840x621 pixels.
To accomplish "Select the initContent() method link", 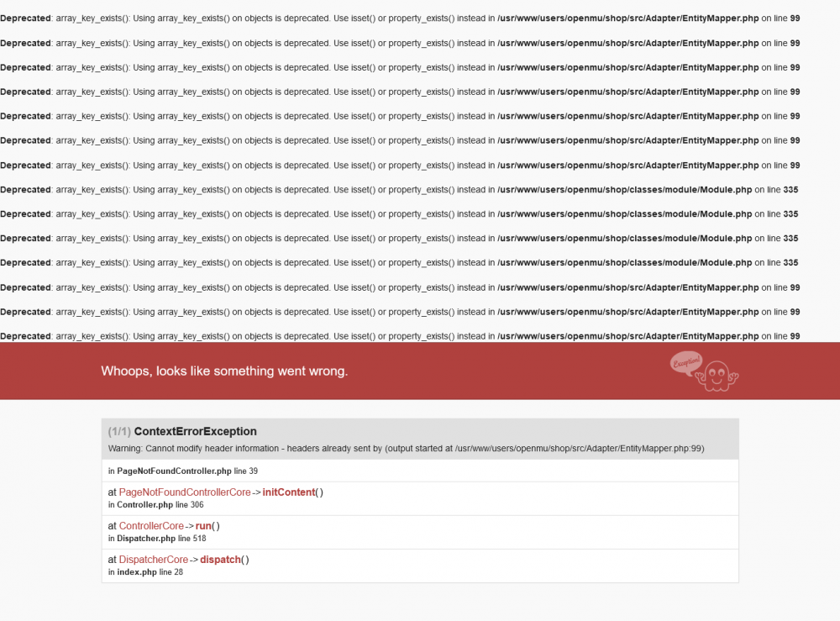I will (290, 492).
